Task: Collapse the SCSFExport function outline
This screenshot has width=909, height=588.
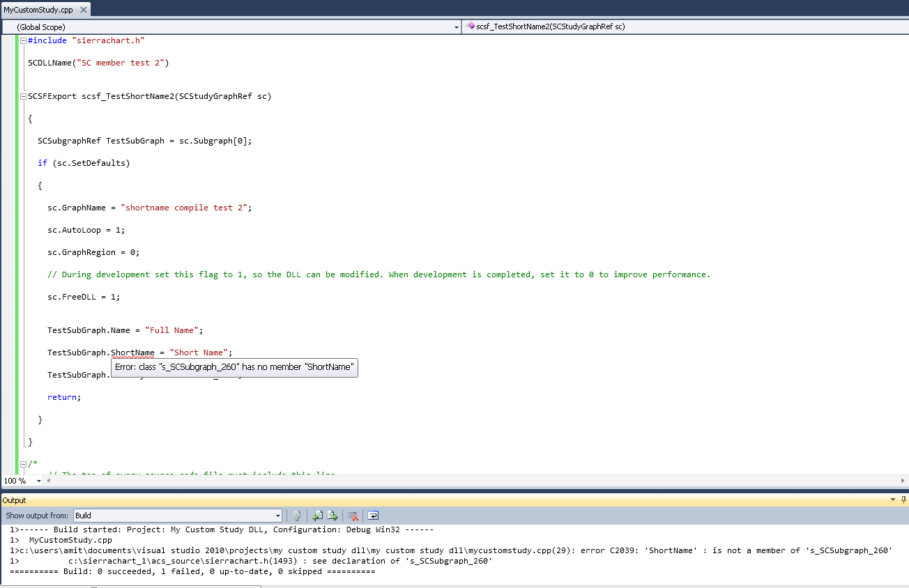Action: tap(23, 96)
